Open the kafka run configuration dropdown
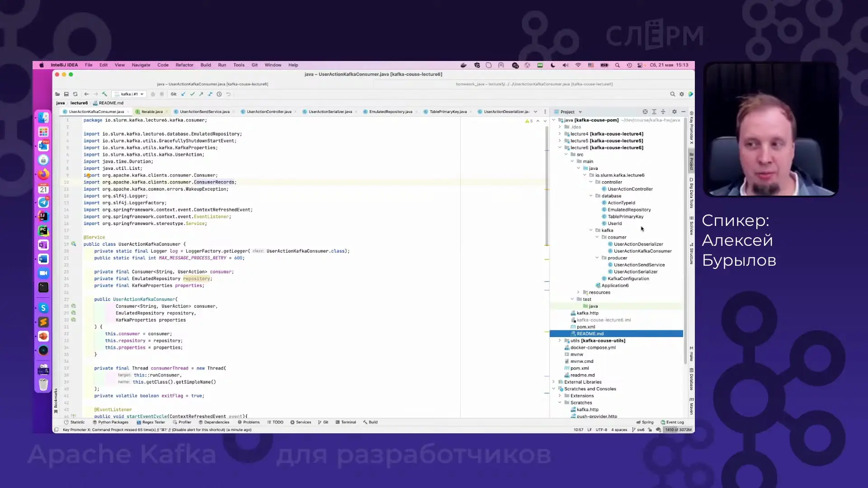Image resolution: width=868 pixels, height=488 pixels. click(129, 94)
